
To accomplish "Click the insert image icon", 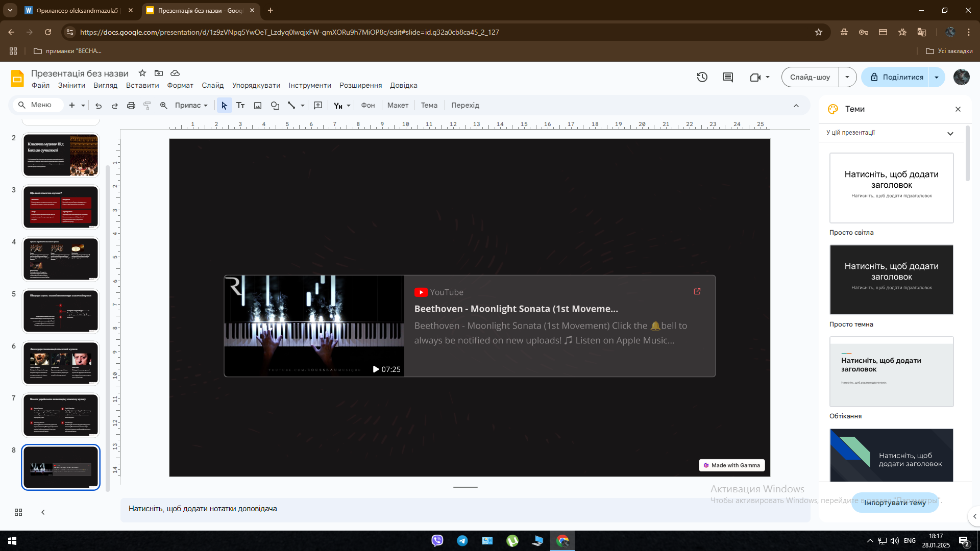I will (x=258, y=106).
